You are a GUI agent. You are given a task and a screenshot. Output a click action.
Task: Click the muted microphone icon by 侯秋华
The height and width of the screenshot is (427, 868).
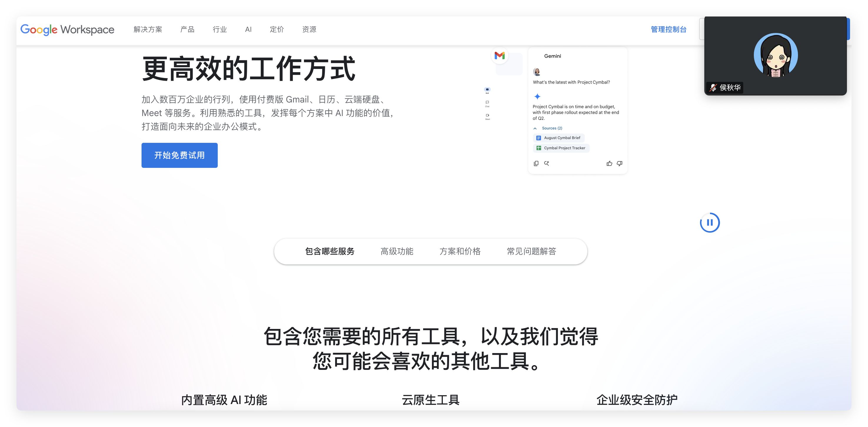coord(713,88)
